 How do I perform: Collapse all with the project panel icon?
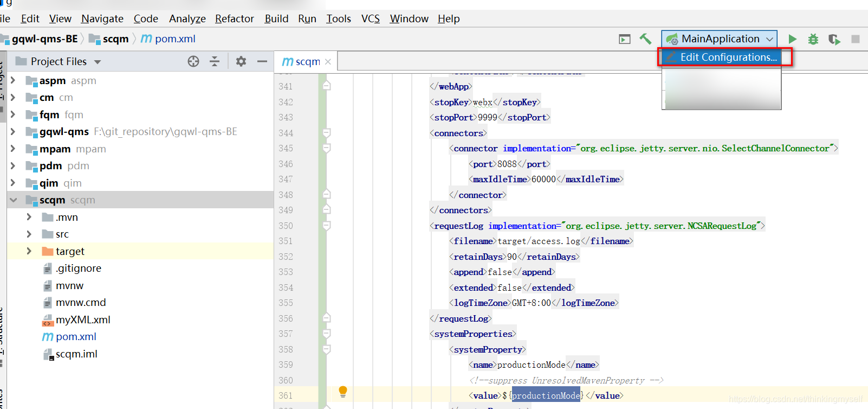pos(215,61)
